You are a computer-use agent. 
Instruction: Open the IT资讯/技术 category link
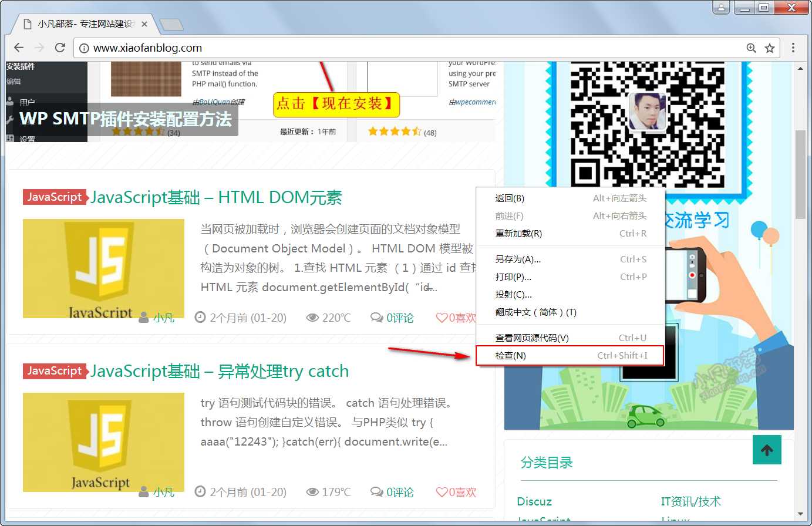click(690, 501)
